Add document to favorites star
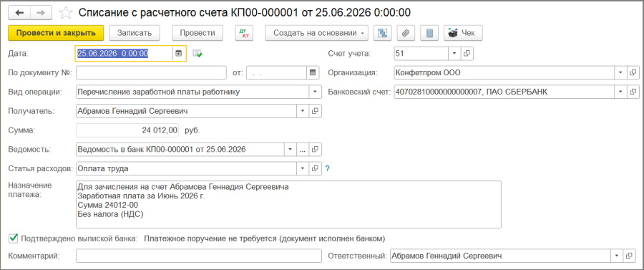The height and width of the screenshot is (270, 644). [x=65, y=13]
